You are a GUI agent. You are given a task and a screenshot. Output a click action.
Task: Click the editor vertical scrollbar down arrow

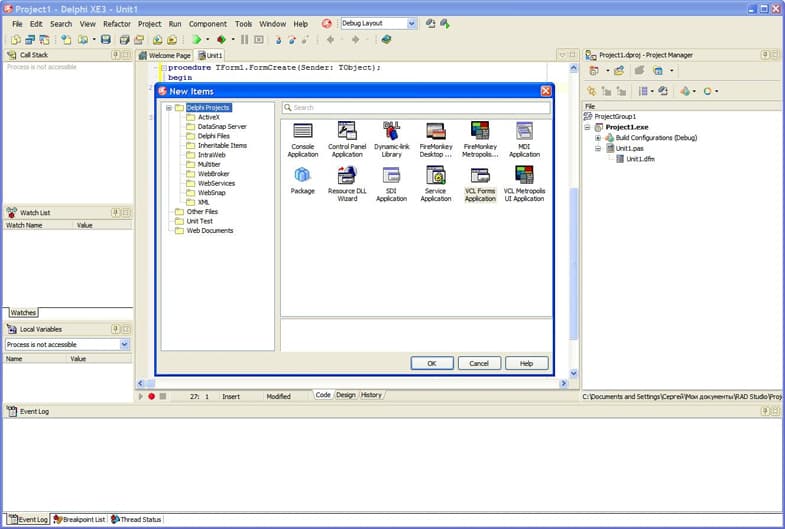tap(574, 373)
